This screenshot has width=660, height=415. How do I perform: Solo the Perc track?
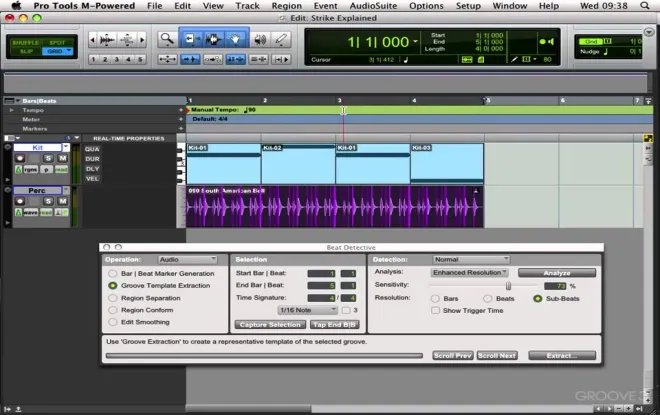point(48,201)
